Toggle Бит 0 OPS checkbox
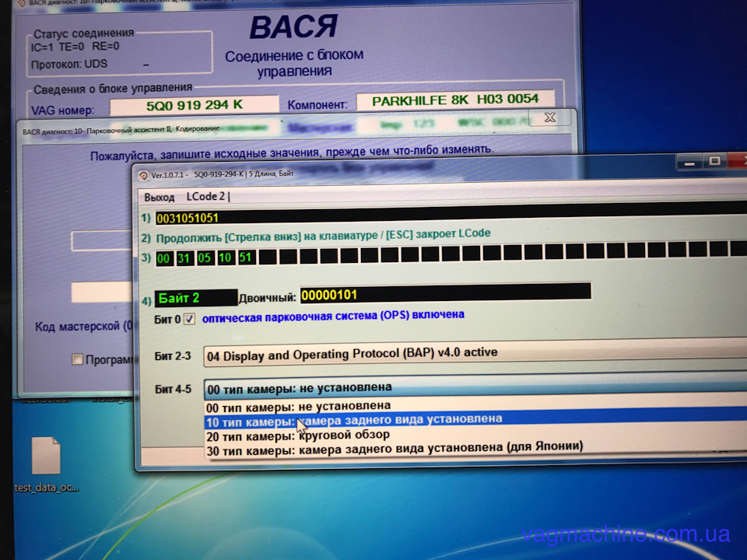The height and width of the screenshot is (560, 747). pos(189,319)
